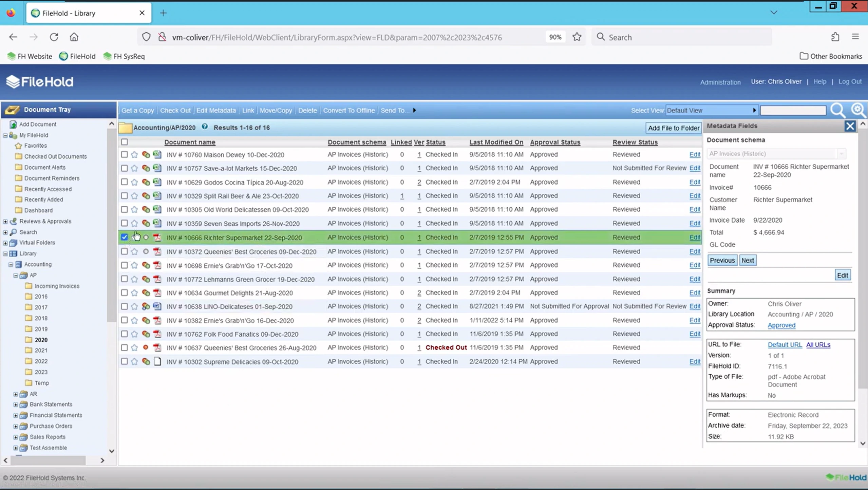868x490 pixels.
Task: Click Edit link for INV # 10382
Action: 695,320
